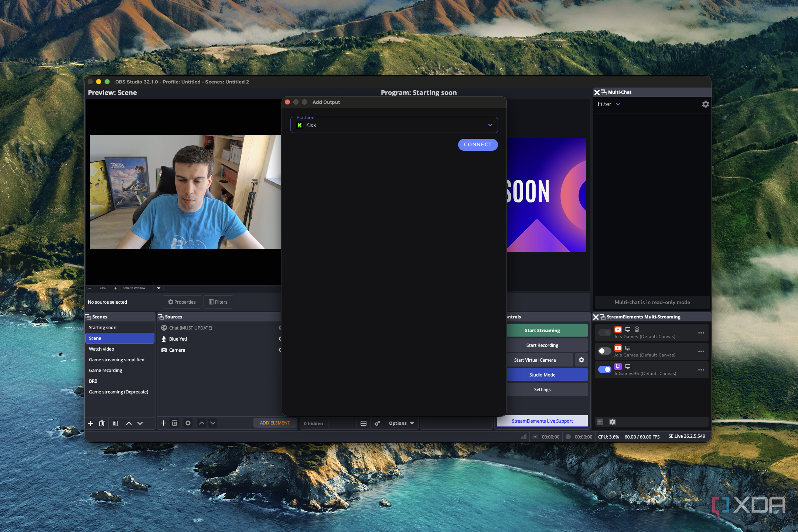Open source Filters button
Screen dimensions: 798x532
(x=218, y=302)
